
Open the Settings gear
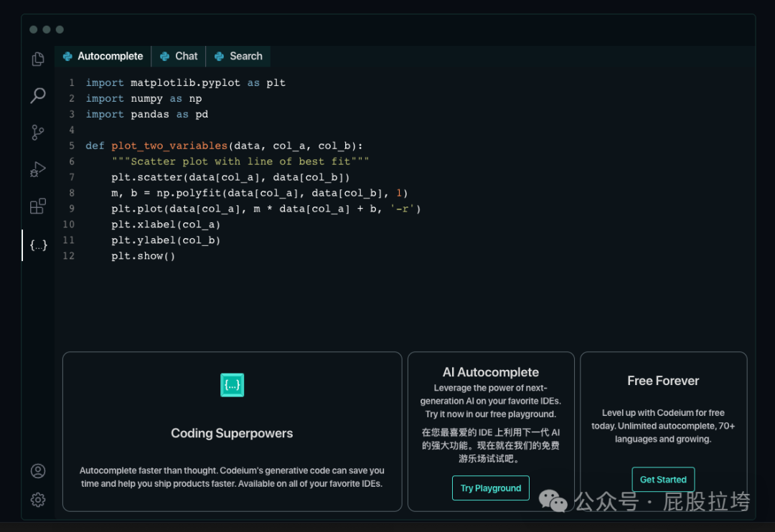click(37, 500)
